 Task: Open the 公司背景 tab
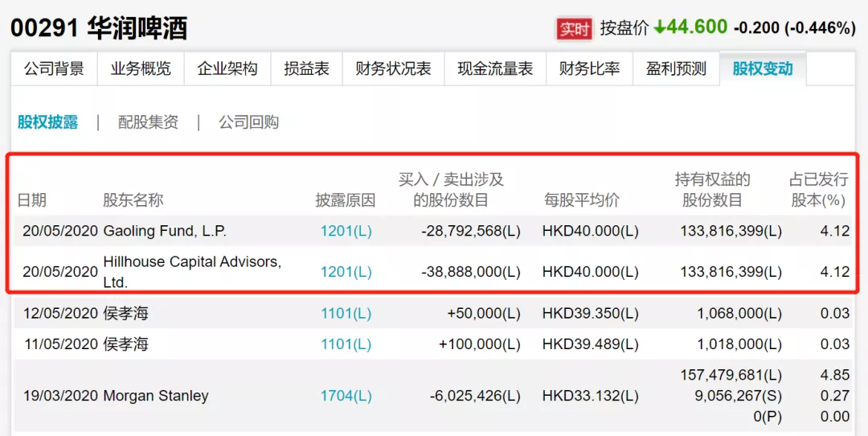(x=55, y=68)
